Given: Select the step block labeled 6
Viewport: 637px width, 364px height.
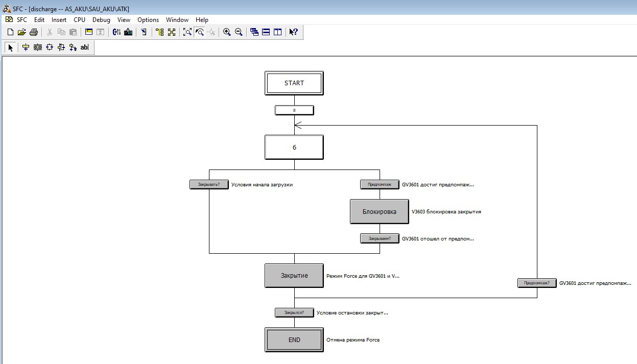Looking at the screenshot, I should pos(294,147).
